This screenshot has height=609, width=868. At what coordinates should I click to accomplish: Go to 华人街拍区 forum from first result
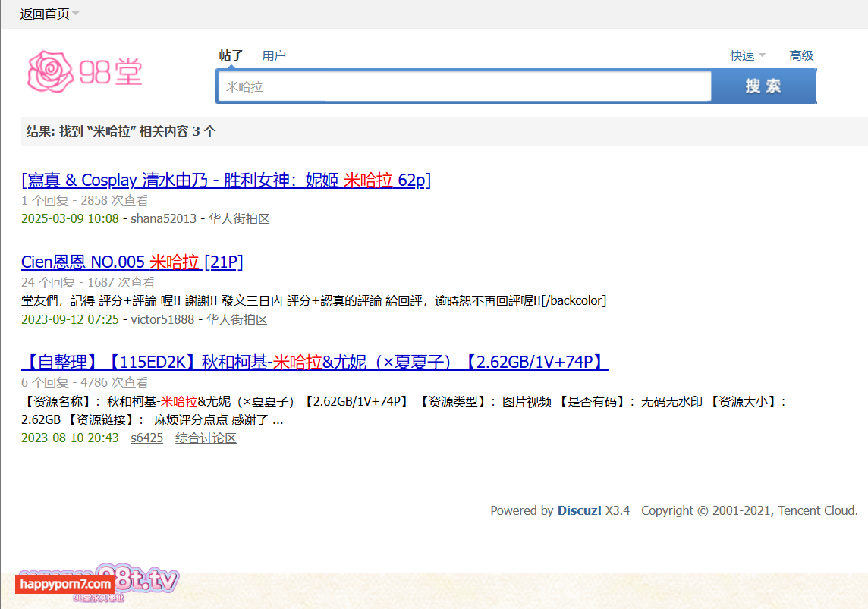(239, 219)
